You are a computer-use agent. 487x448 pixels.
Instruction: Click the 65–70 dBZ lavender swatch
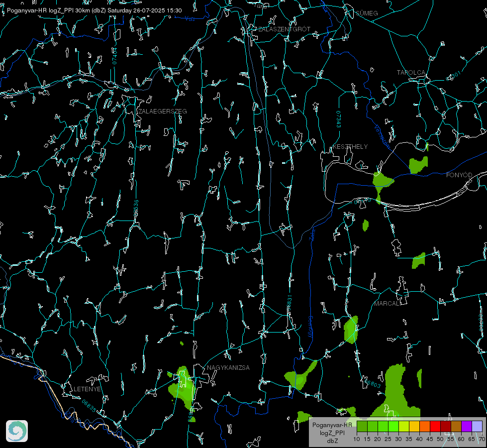[477, 426]
